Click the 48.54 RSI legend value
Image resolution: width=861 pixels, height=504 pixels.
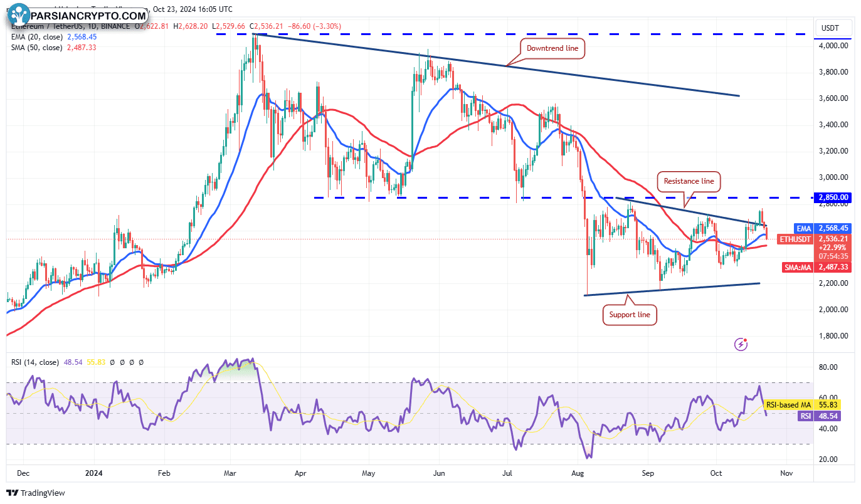tap(73, 362)
